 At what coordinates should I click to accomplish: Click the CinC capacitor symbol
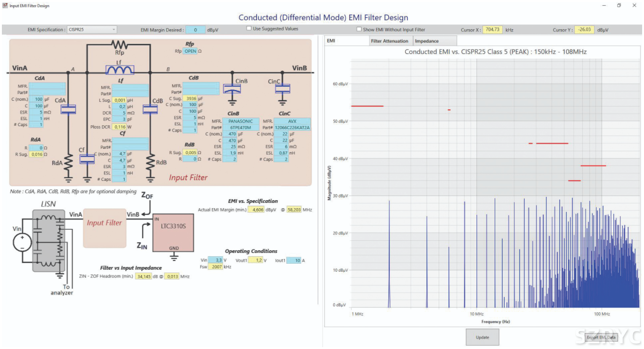tap(282, 89)
